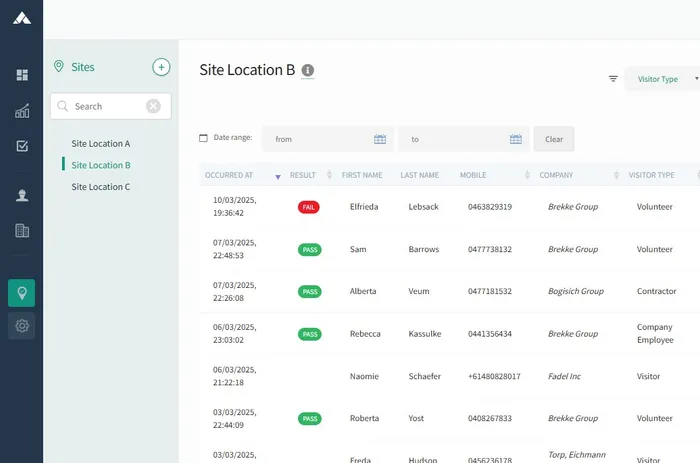Open the 'from' date calendar picker
The width and height of the screenshot is (700, 463).
coord(380,139)
